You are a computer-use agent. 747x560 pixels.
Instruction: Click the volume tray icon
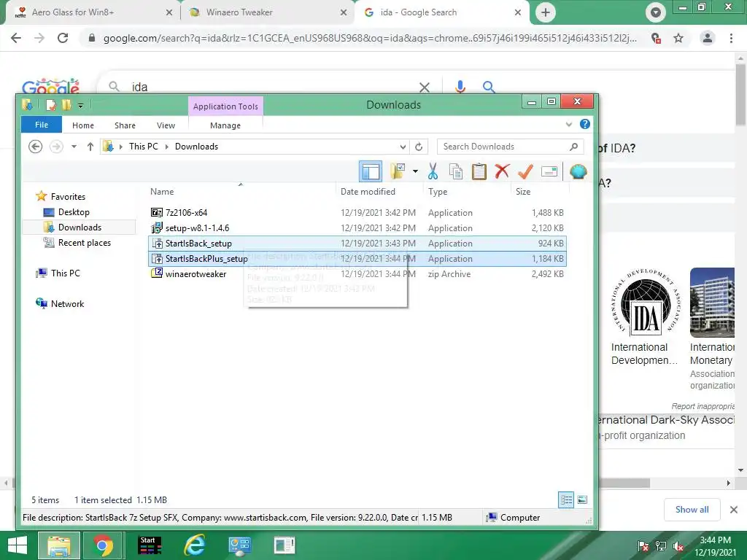coord(678,546)
